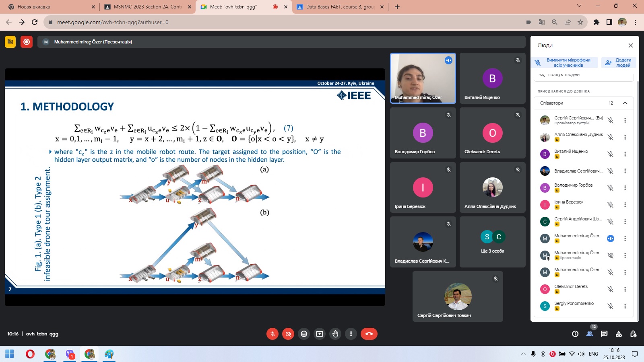Open the meeting details info icon

tap(575, 334)
